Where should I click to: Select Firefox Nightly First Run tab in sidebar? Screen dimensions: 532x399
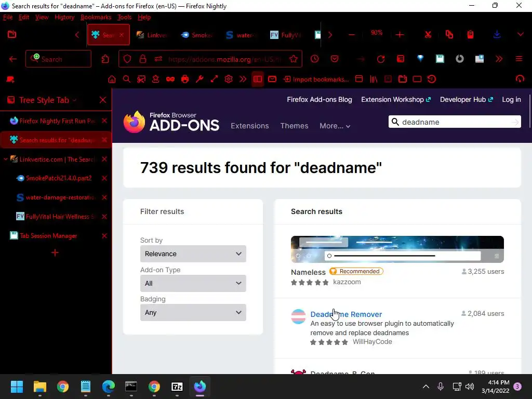[x=56, y=121]
